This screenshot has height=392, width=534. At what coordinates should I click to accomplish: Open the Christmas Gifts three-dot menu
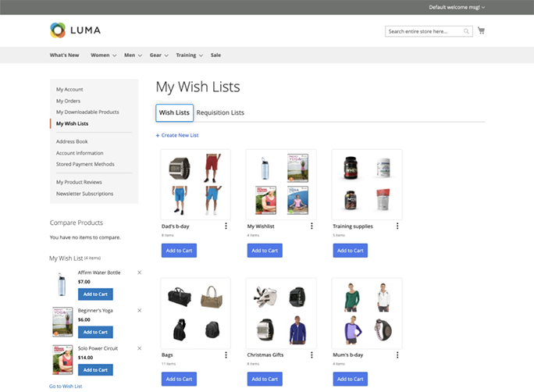point(311,355)
